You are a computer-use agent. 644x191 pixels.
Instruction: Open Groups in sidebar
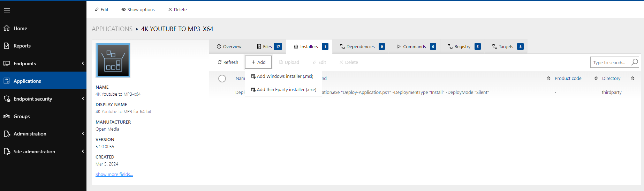(43, 116)
